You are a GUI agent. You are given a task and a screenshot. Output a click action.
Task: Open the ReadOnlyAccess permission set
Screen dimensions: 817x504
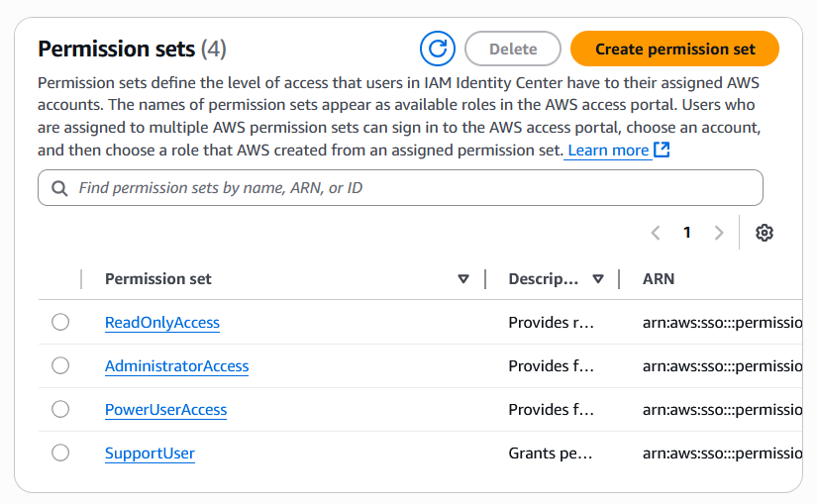point(162,323)
